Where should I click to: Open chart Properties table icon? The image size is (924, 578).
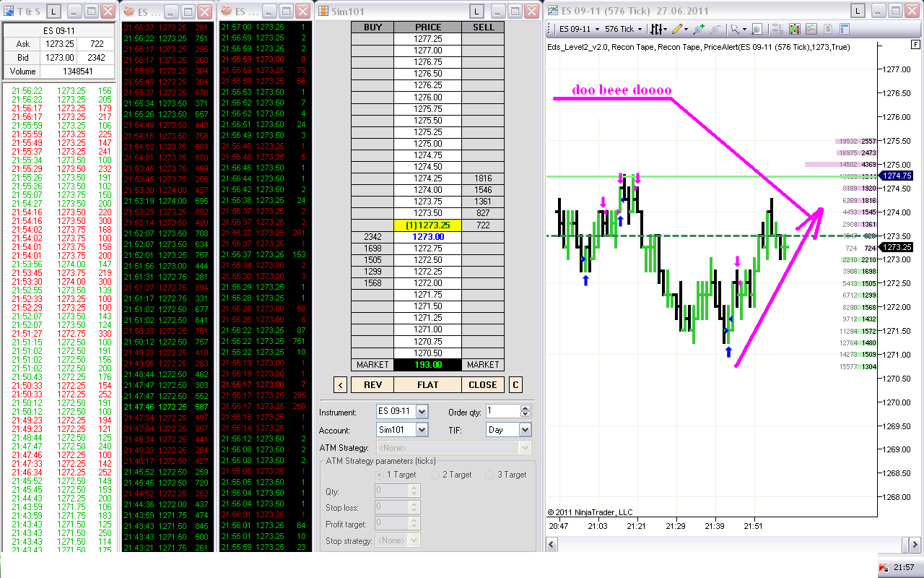(845, 29)
